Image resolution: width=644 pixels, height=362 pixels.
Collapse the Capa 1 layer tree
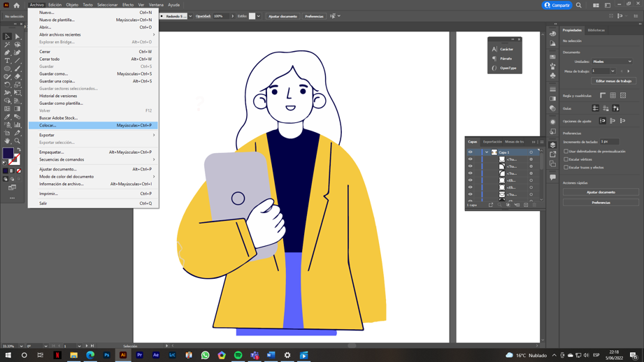coord(487,152)
